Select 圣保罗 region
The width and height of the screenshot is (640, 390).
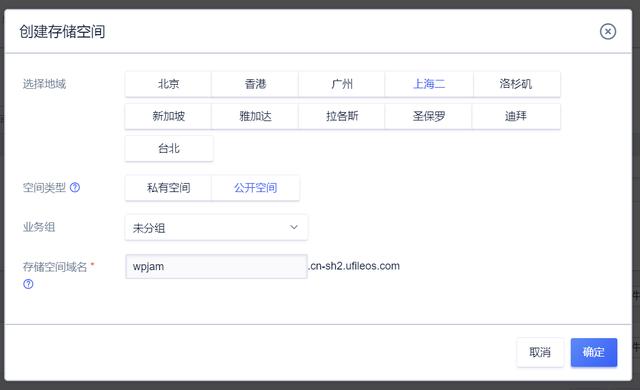[429, 116]
